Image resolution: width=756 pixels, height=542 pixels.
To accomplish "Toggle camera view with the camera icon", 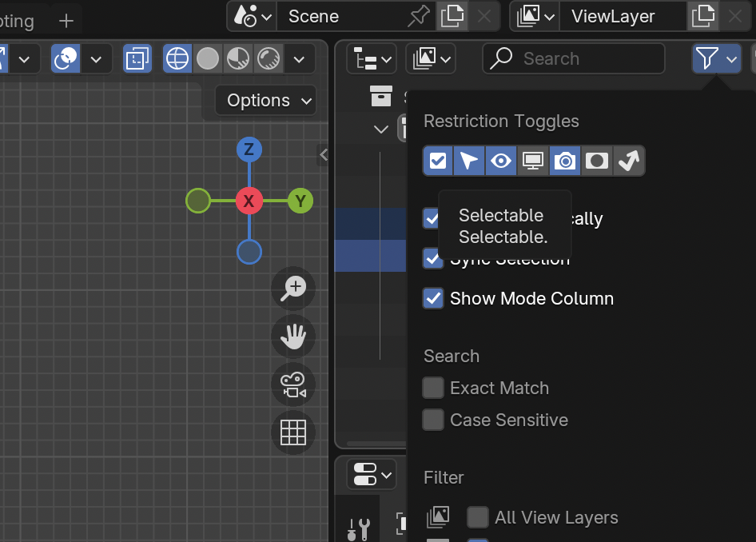I will pos(292,385).
